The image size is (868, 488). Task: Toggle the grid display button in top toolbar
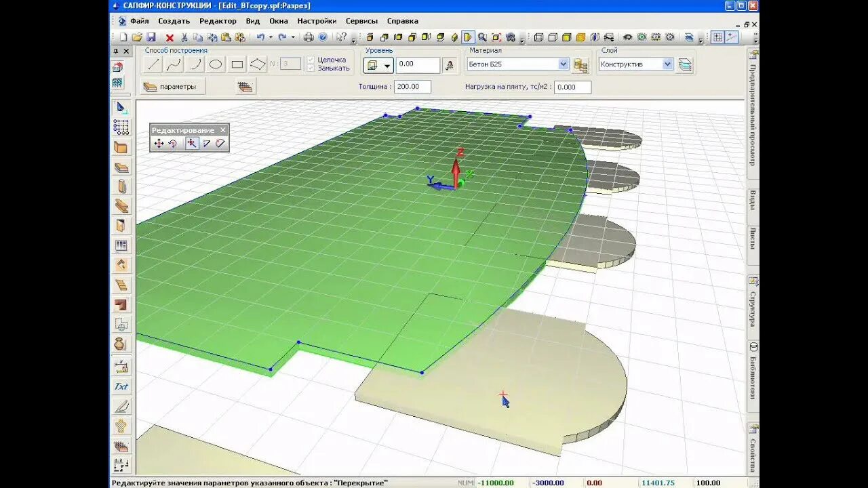717,37
